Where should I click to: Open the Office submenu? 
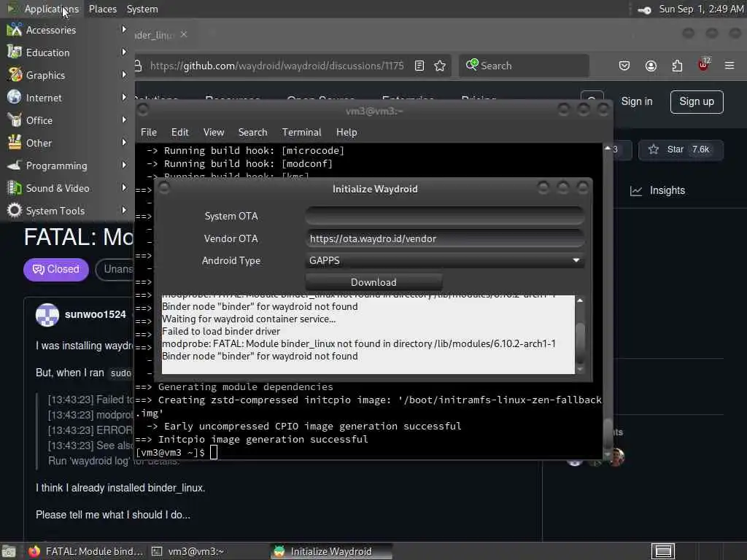click(x=66, y=120)
